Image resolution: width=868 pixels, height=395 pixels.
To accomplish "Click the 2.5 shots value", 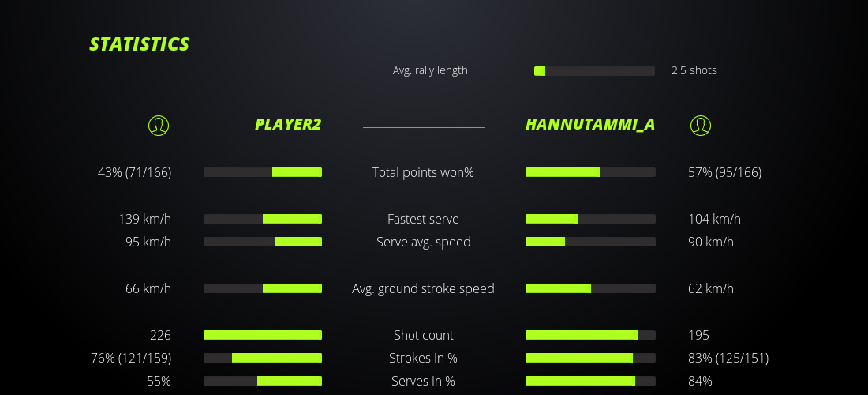I will coord(694,70).
